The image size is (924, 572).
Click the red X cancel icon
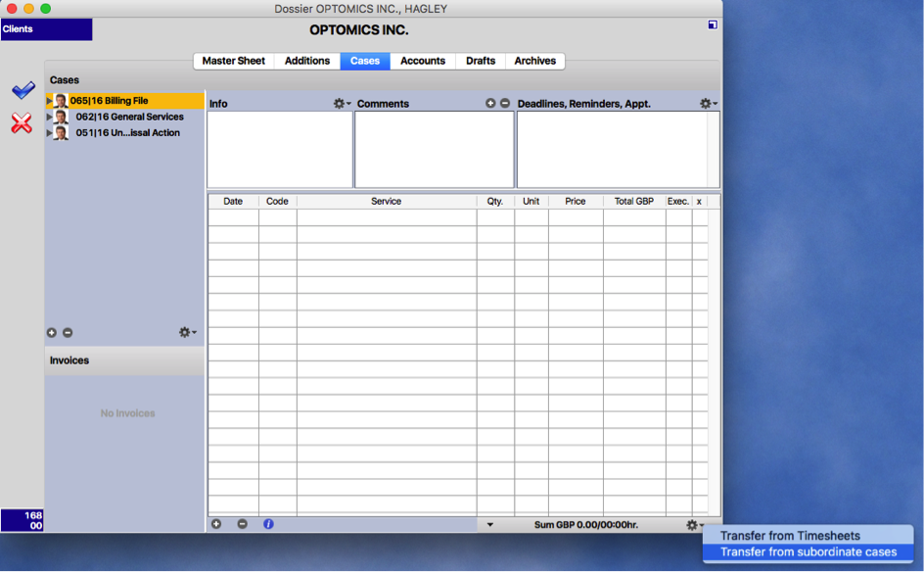[22, 122]
